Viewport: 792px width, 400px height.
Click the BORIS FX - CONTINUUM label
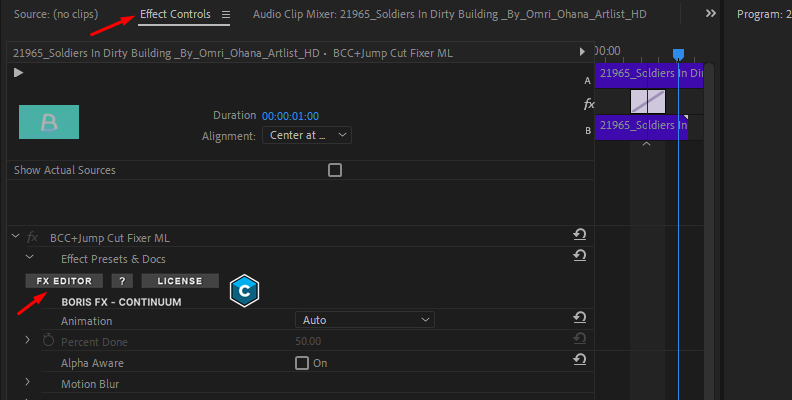click(x=121, y=302)
